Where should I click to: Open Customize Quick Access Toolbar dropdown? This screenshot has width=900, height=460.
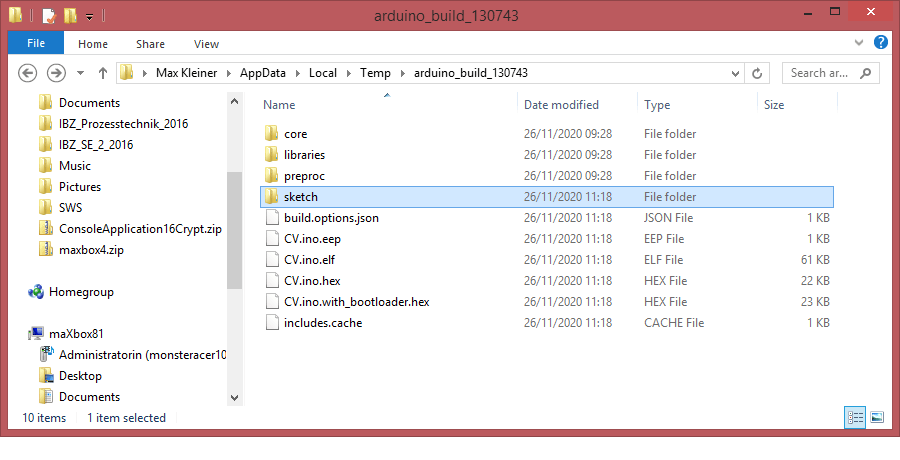pyautogui.click(x=89, y=17)
